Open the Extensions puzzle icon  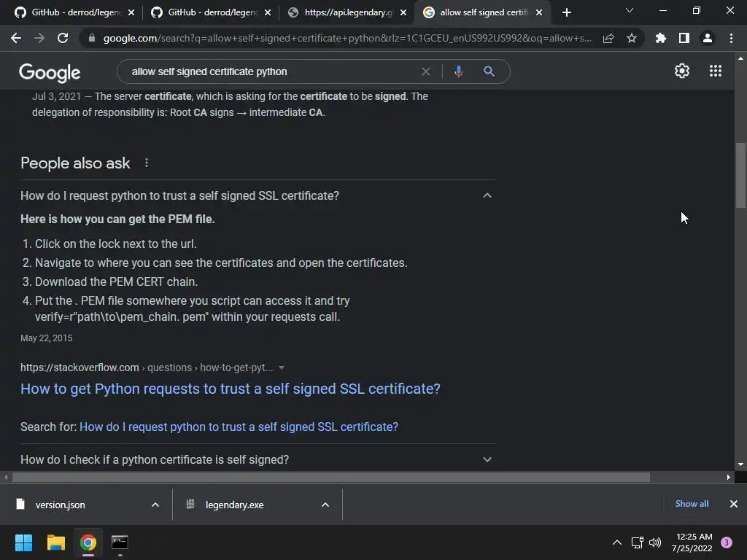[x=661, y=38]
